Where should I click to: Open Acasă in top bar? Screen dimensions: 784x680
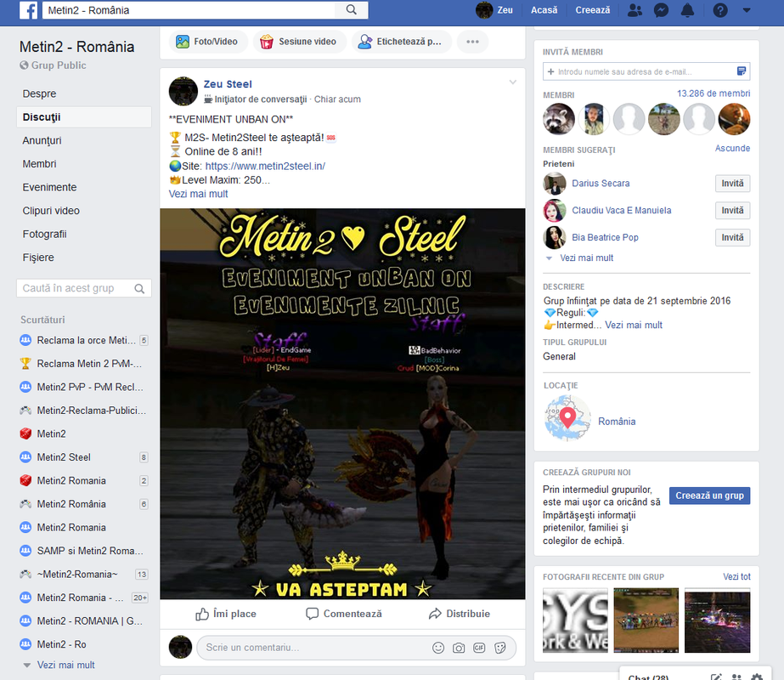(x=544, y=10)
